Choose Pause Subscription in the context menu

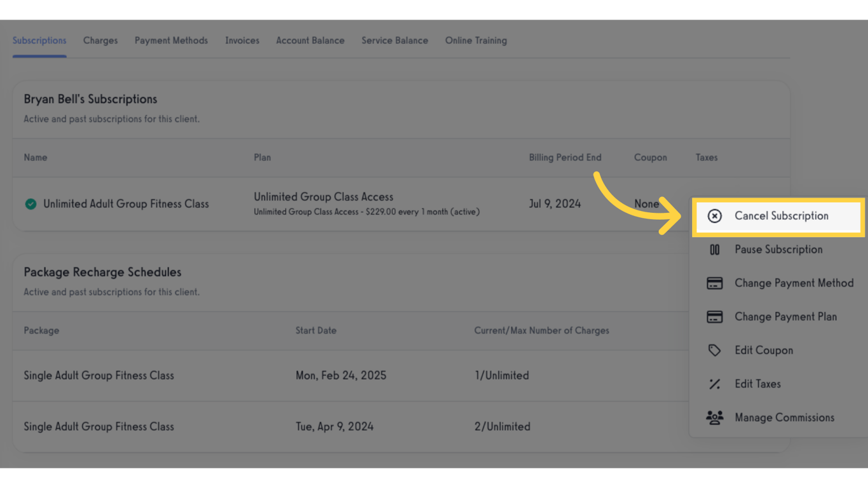tap(778, 249)
